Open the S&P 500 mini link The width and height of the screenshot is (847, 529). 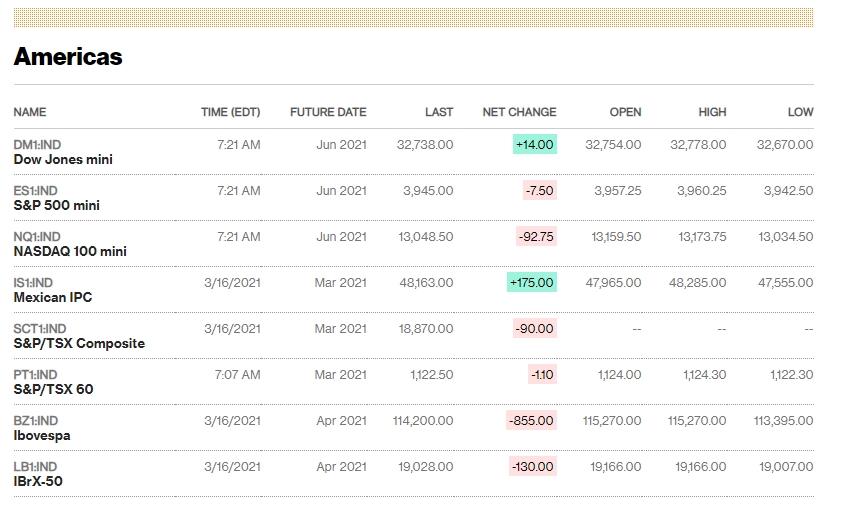pyautogui.click(x=57, y=206)
